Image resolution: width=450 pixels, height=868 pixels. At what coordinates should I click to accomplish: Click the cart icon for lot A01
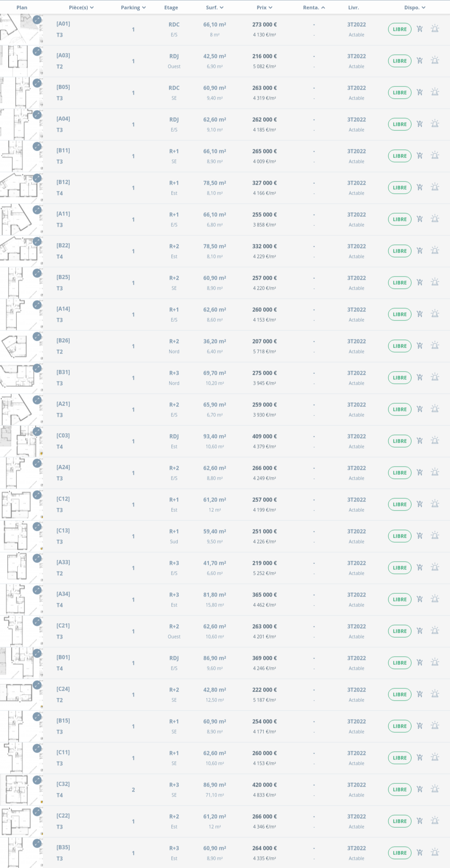click(x=420, y=29)
